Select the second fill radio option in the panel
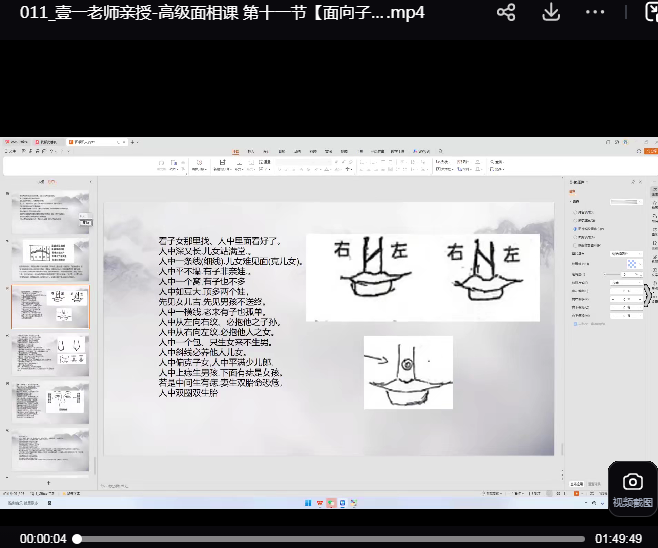The image size is (658, 548). (x=575, y=220)
